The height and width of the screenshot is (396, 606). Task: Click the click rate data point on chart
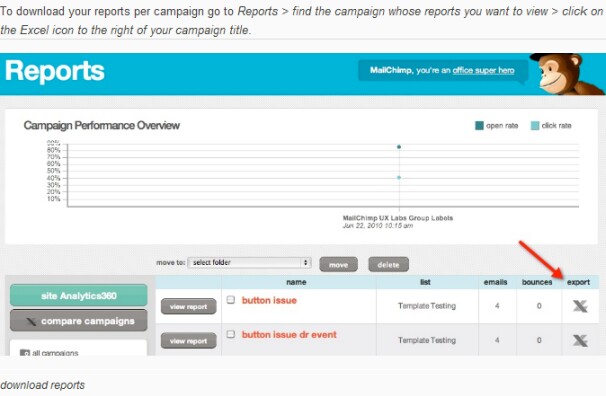[399, 178]
